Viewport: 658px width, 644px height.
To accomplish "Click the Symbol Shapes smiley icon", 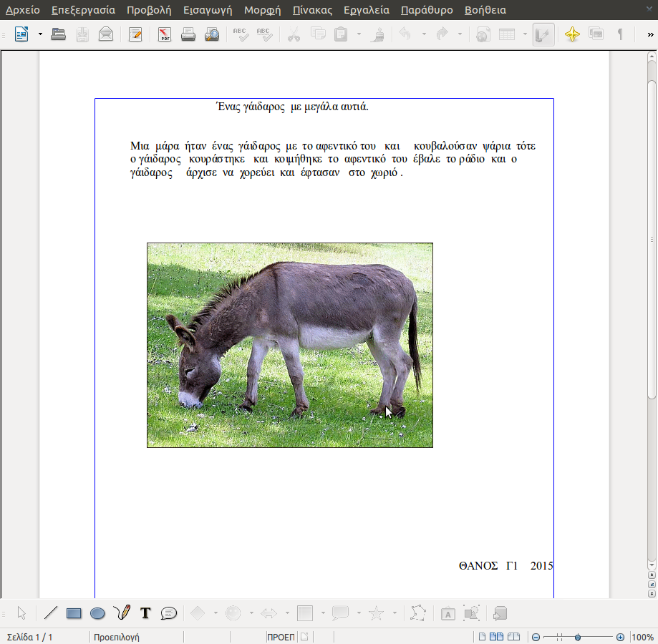I will tap(233, 613).
